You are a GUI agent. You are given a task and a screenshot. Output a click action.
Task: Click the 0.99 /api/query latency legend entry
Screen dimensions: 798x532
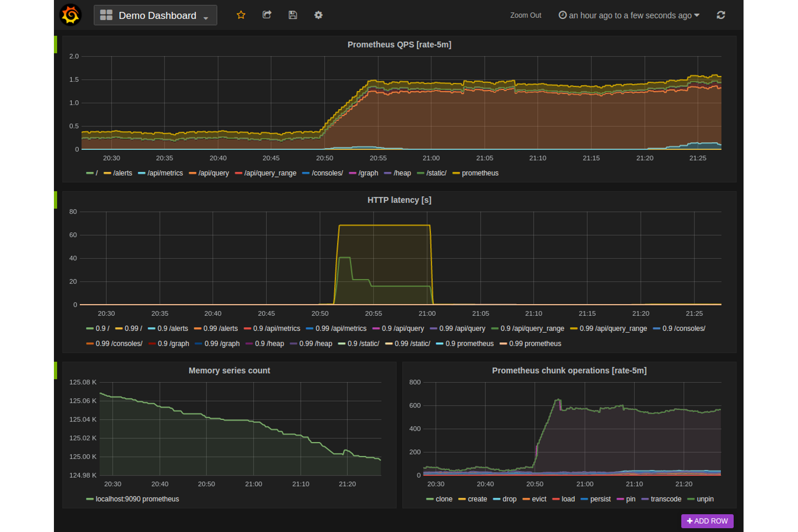pos(462,328)
